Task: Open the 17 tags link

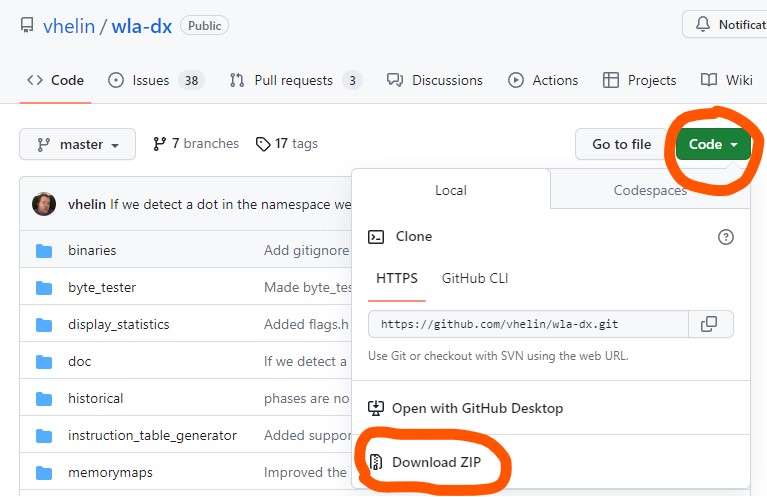Action: (287, 144)
